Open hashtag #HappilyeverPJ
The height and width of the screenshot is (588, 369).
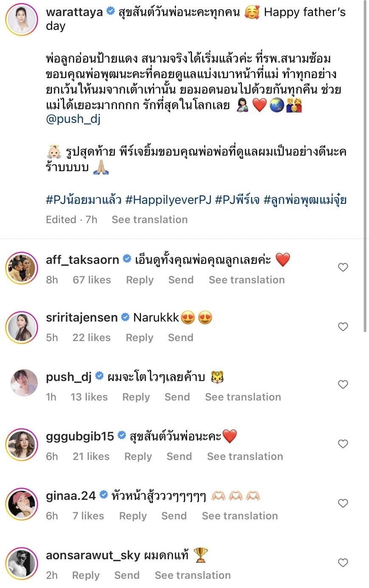tap(168, 200)
